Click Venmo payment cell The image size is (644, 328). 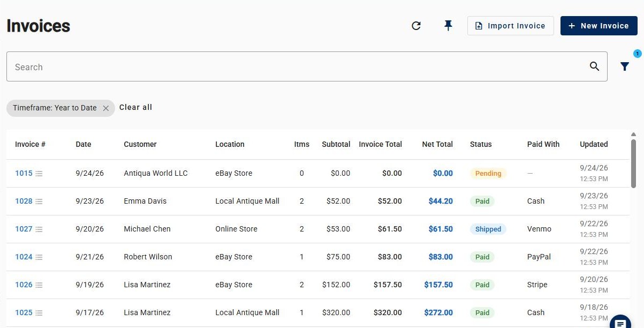pyautogui.click(x=539, y=229)
